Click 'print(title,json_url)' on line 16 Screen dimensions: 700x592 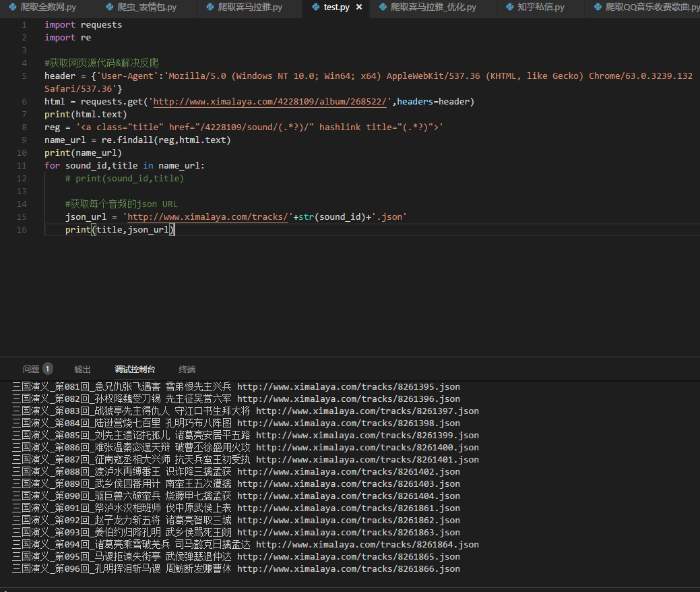(120, 230)
